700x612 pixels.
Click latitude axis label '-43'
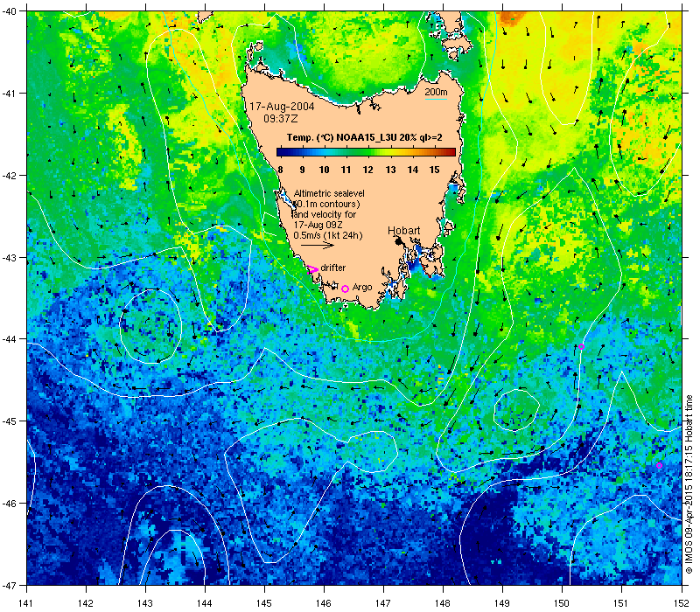8,257
